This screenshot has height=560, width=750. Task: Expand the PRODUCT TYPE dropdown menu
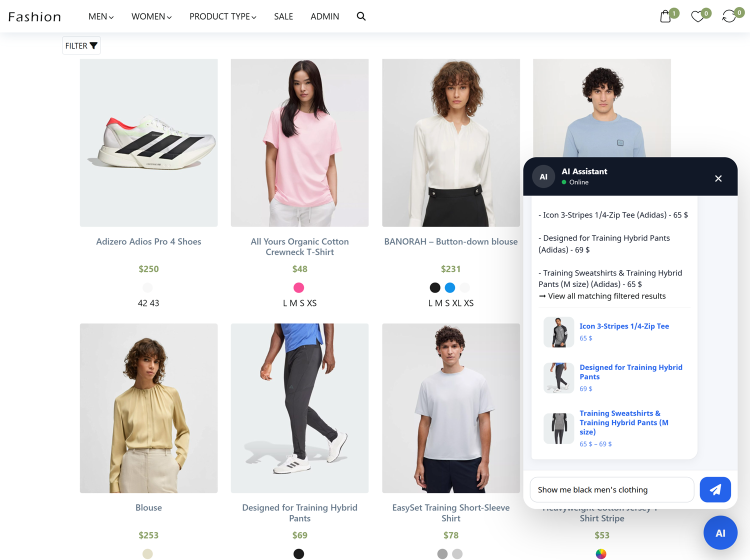pos(223,16)
